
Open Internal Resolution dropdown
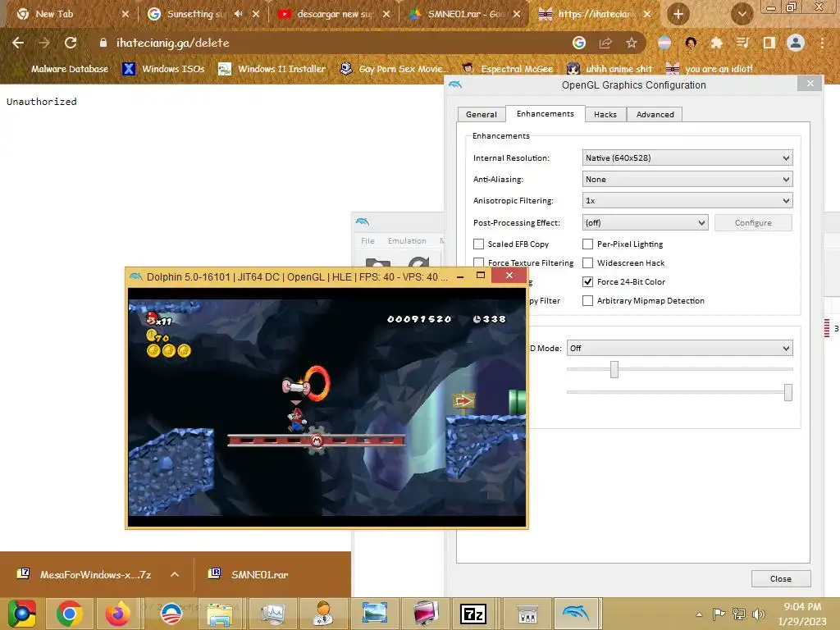point(687,158)
